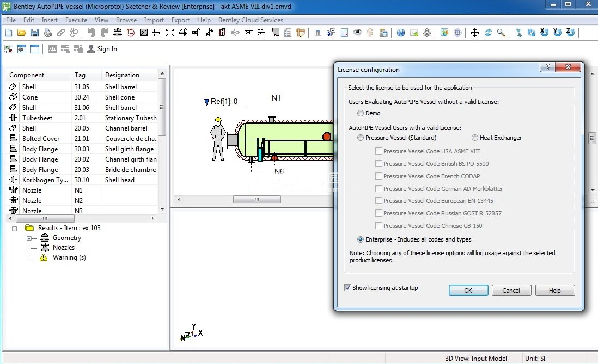Rotate view about the X axis
Screen dimensions: 598x364
pos(544,33)
